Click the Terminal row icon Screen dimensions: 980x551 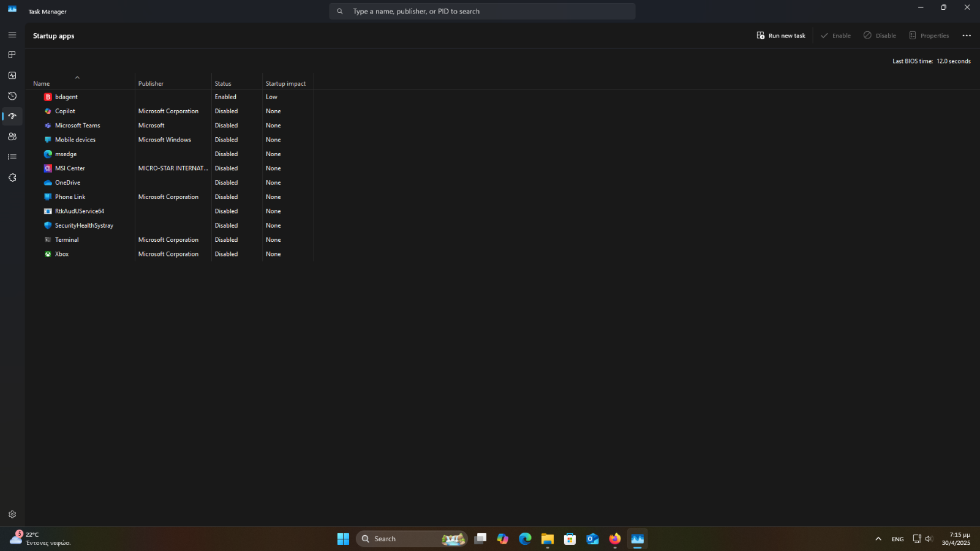coord(48,240)
